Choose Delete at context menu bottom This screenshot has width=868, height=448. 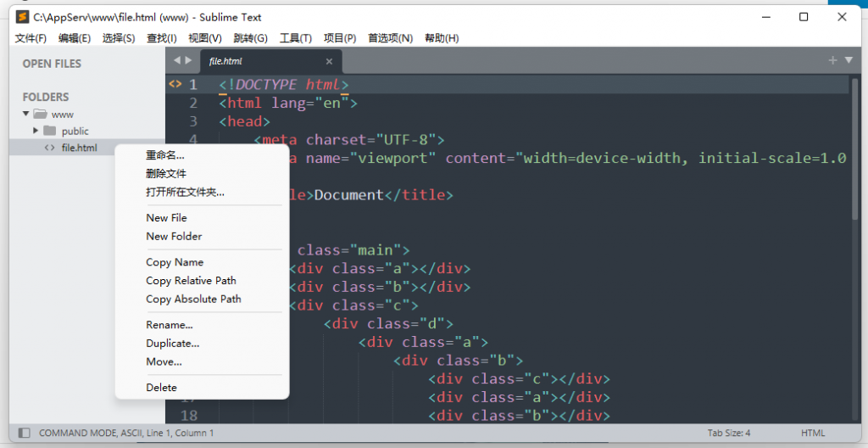click(161, 388)
